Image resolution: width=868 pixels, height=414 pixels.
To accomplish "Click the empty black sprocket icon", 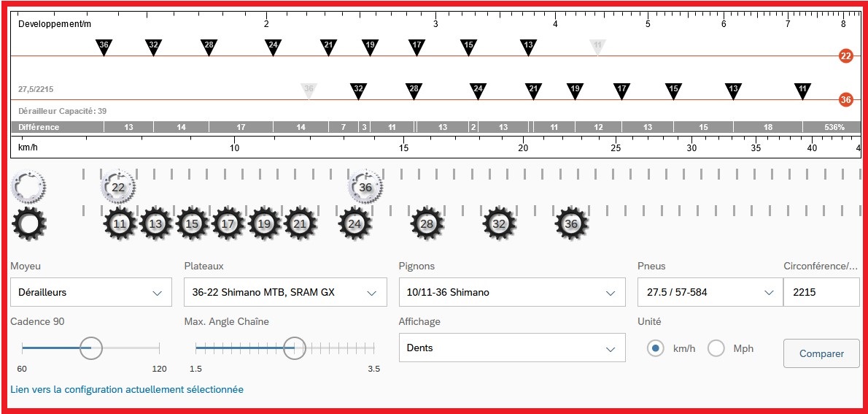I will [28, 224].
